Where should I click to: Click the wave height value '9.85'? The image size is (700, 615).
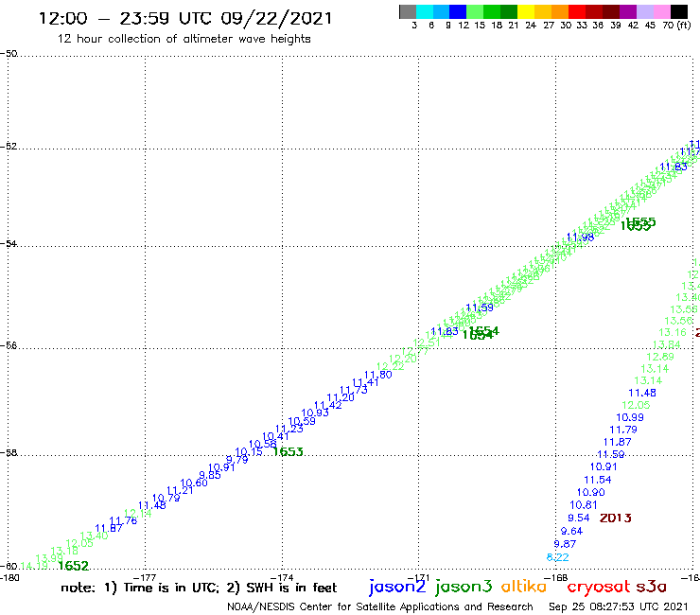point(210,476)
